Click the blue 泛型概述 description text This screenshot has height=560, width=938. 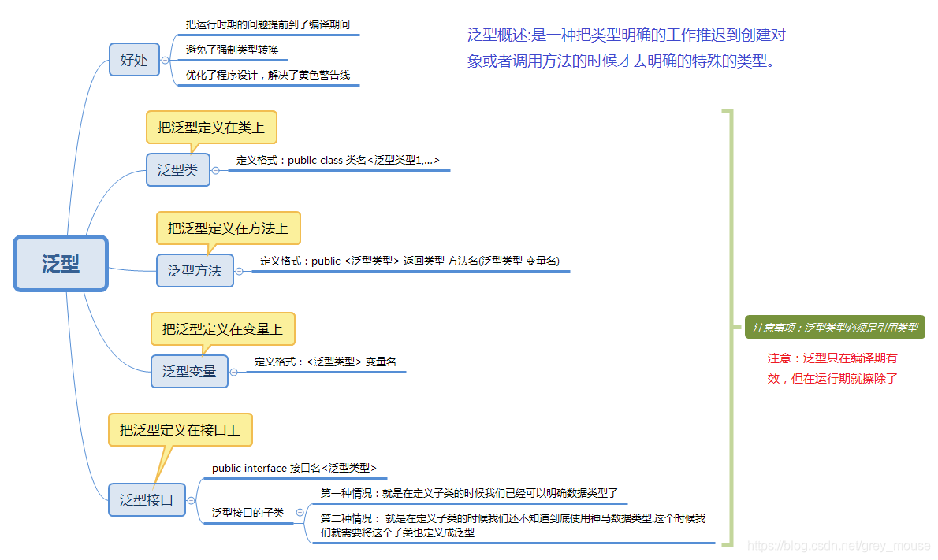626,48
